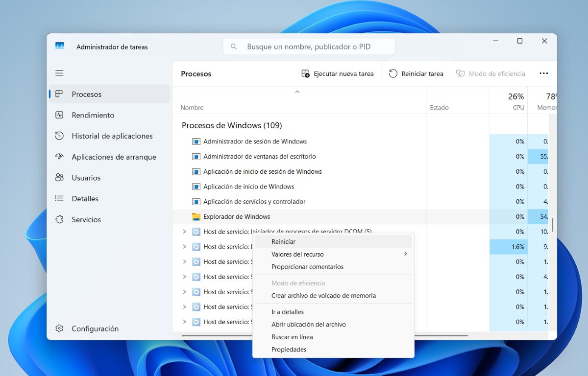Screen dimensions: 588x376
Task: Open Rendimiento performance icon in sidebar
Action: (x=59, y=115)
